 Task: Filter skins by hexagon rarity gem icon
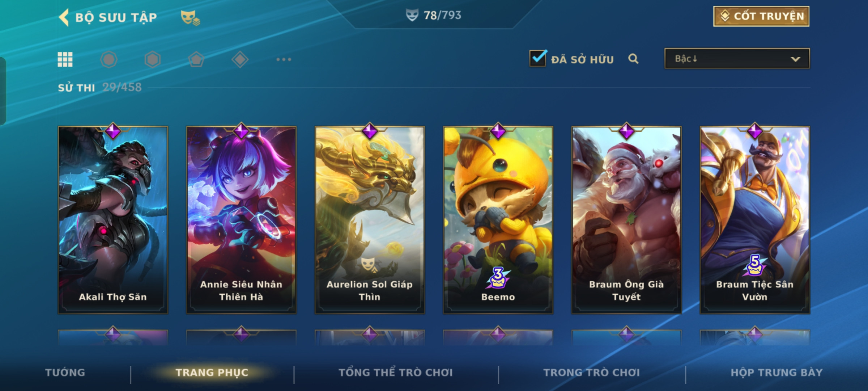[x=153, y=59]
